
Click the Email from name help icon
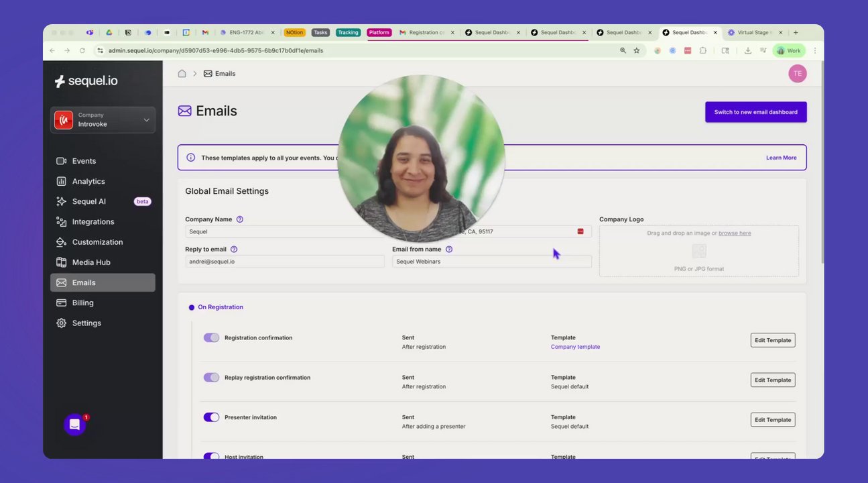(449, 249)
